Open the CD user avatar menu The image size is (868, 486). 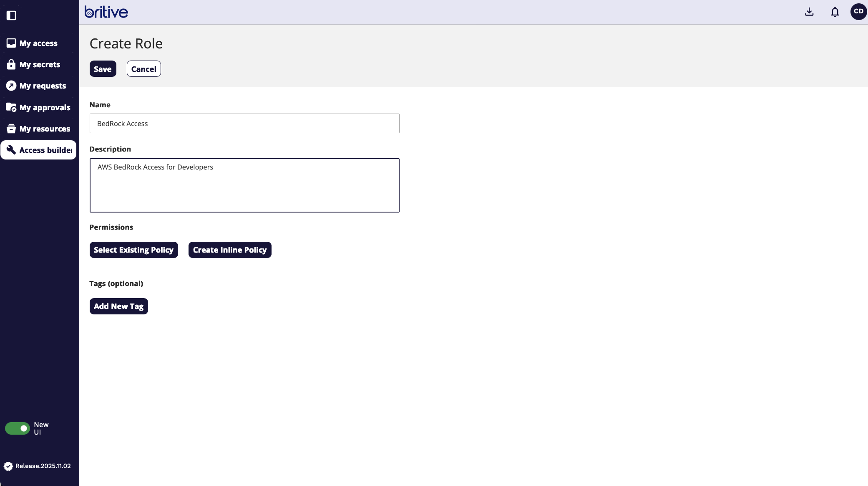pyautogui.click(x=858, y=12)
